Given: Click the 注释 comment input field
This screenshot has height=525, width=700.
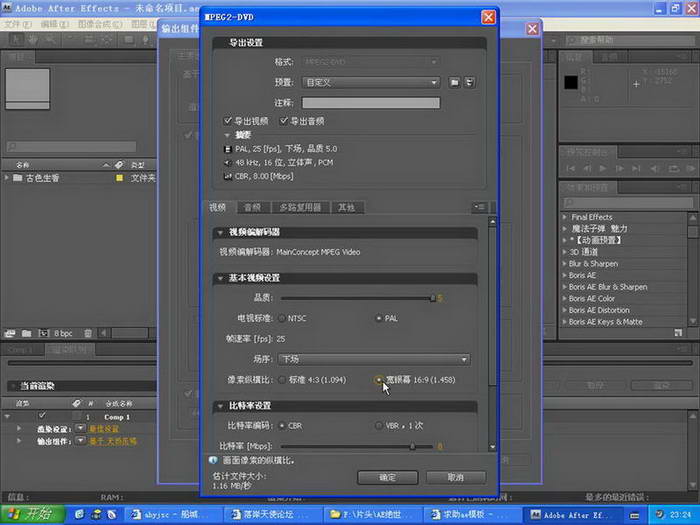Looking at the screenshot, I should pos(371,103).
